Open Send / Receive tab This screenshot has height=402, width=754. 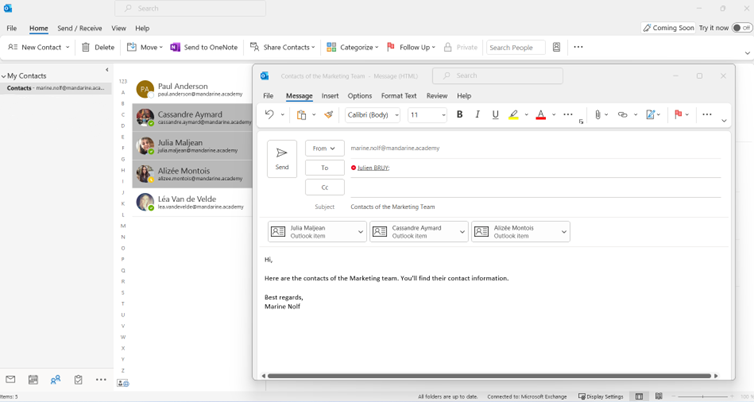(80, 28)
